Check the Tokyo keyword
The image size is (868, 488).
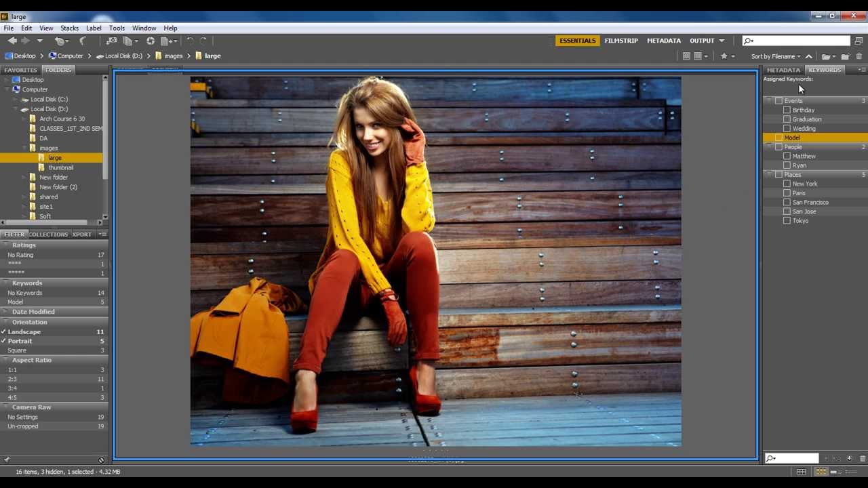(787, 220)
